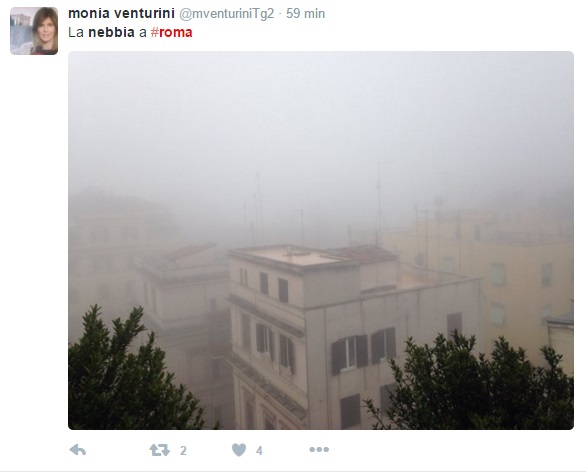Image resolution: width=586 pixels, height=474 pixels.
Task: Click the word La to expand the tweet
Action: click(x=76, y=33)
